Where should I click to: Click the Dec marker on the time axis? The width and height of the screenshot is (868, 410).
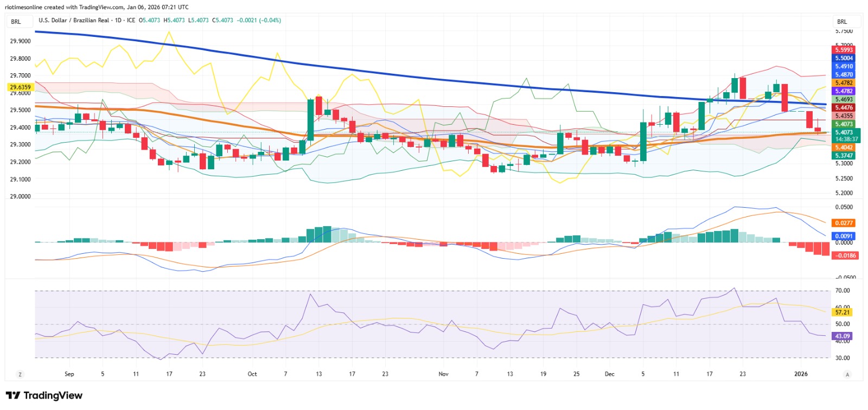click(610, 374)
